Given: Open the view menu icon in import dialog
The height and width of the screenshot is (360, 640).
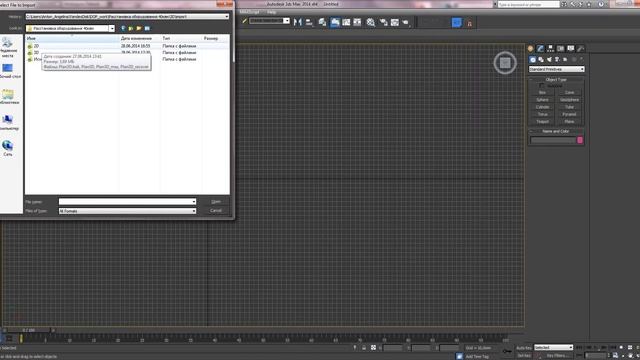Looking at the screenshot, I should (x=147, y=28).
